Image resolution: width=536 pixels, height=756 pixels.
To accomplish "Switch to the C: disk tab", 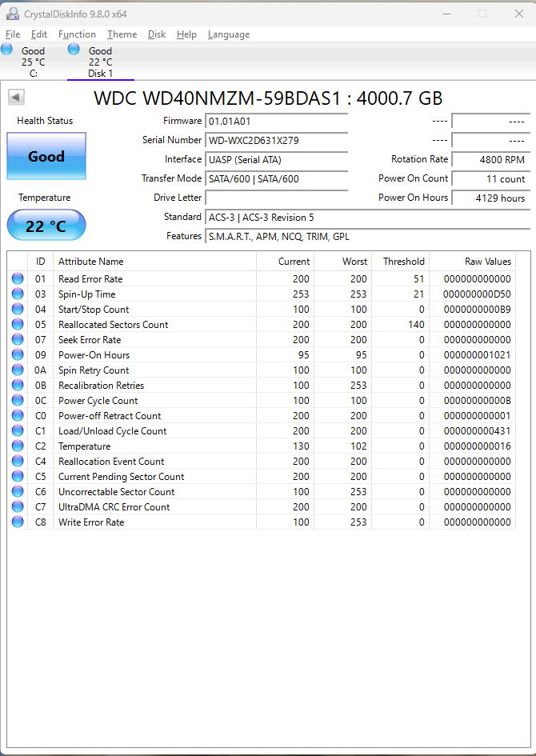I will click(34, 62).
